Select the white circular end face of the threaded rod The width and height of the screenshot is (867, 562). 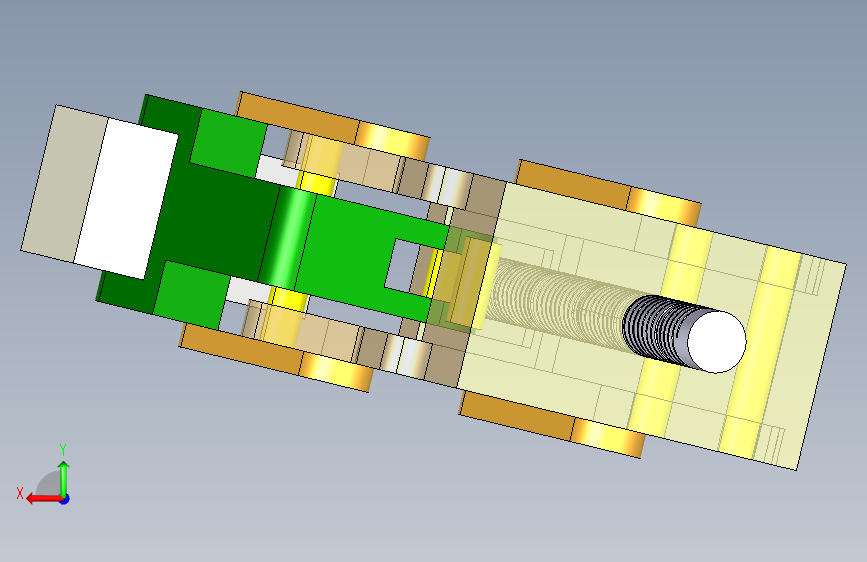(717, 341)
